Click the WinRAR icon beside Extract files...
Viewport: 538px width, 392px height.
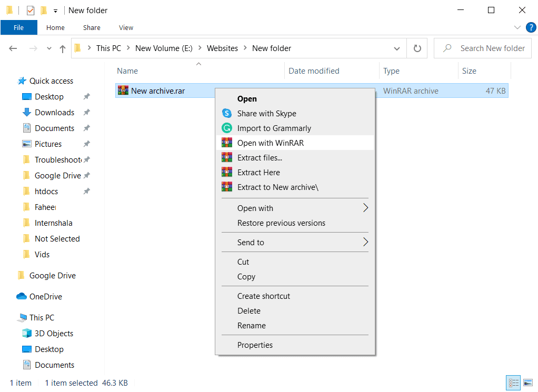point(227,157)
